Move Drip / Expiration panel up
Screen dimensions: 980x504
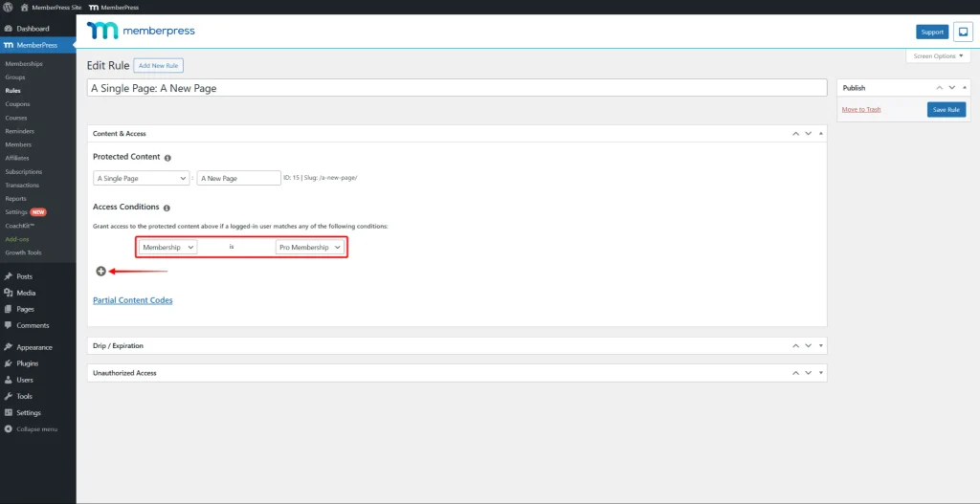tap(795, 346)
